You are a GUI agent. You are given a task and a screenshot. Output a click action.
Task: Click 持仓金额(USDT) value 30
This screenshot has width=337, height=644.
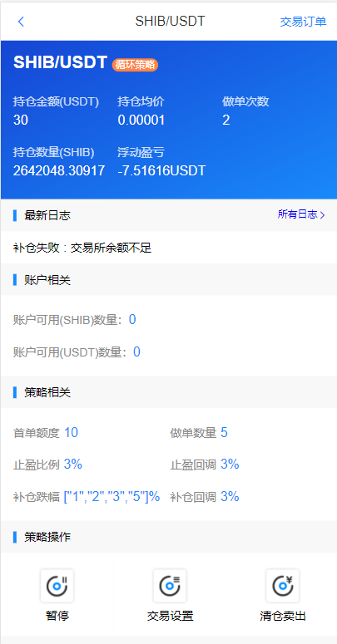21,120
